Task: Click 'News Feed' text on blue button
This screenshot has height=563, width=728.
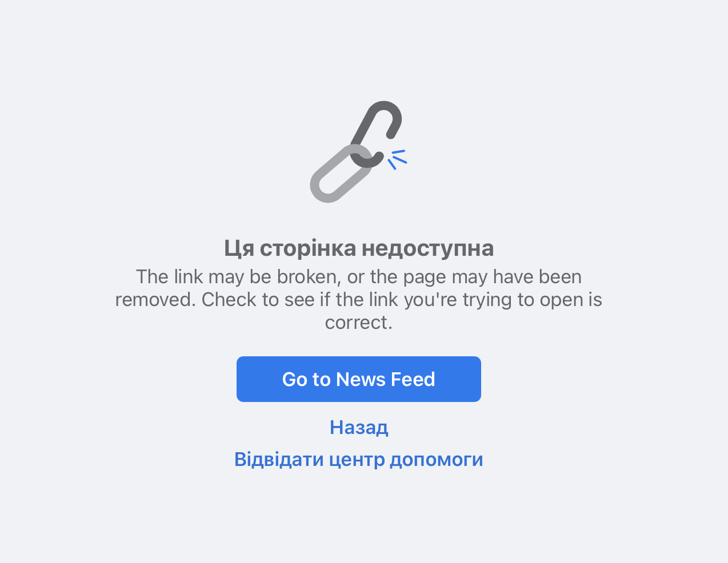Action: point(386,379)
